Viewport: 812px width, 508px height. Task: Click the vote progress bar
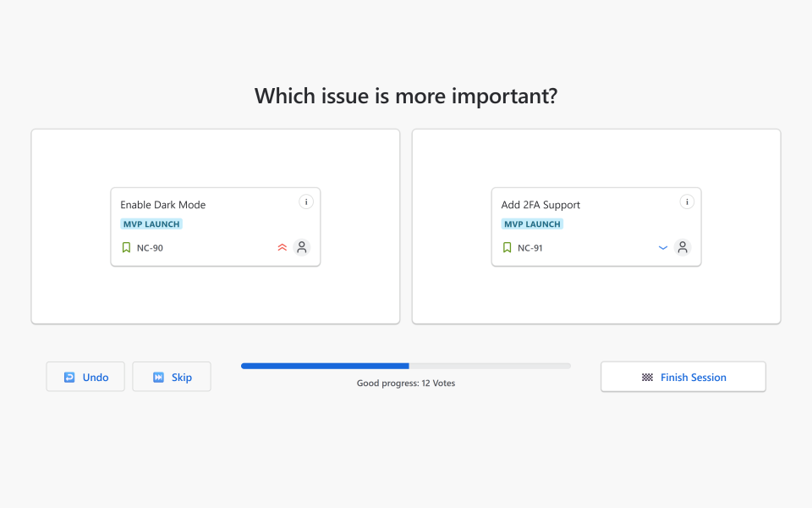(x=406, y=366)
